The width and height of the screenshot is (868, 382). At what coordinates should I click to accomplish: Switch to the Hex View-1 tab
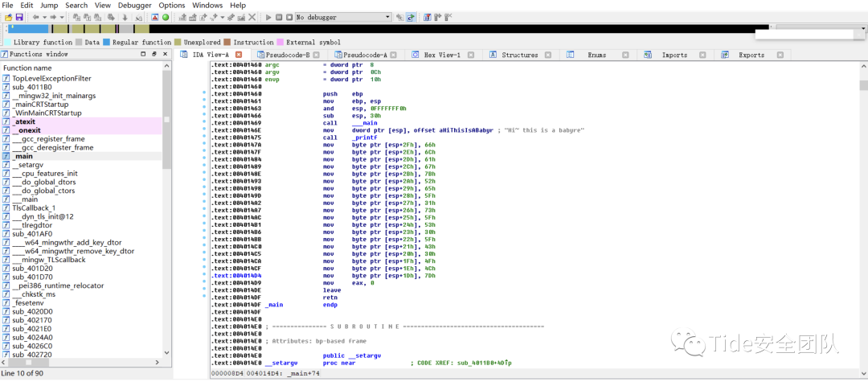[x=441, y=55]
